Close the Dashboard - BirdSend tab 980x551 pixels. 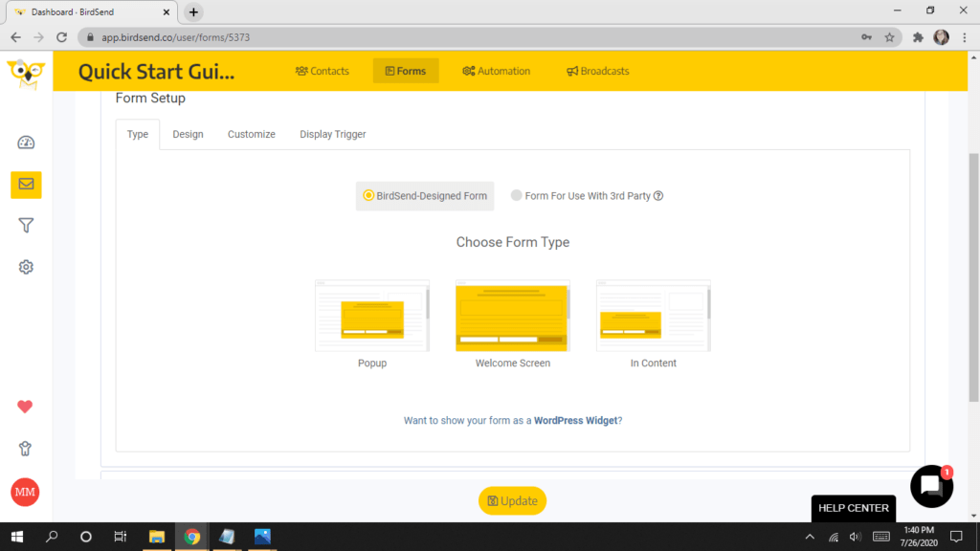coord(167,11)
